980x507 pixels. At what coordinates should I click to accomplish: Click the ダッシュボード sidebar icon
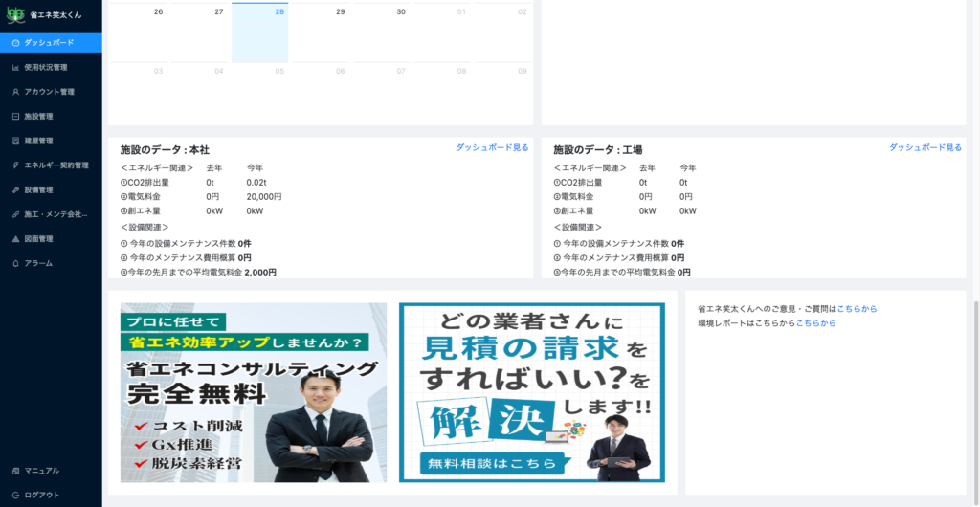15,43
